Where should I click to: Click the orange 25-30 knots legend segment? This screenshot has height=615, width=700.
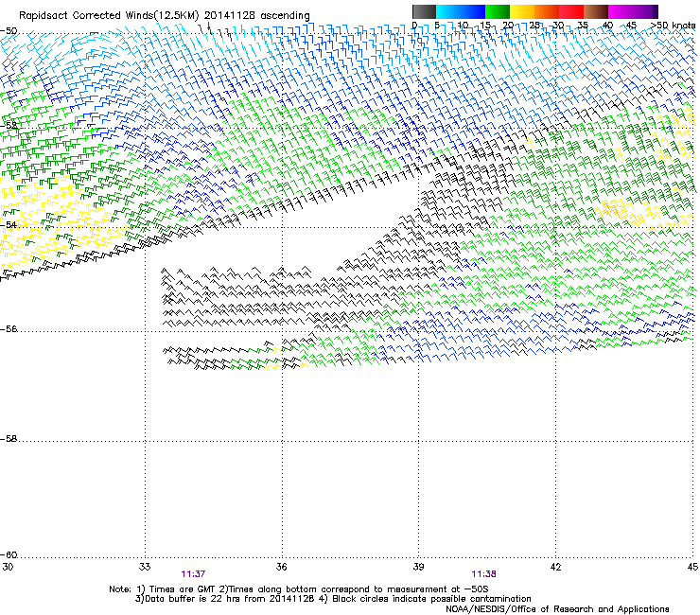pyautogui.click(x=547, y=11)
